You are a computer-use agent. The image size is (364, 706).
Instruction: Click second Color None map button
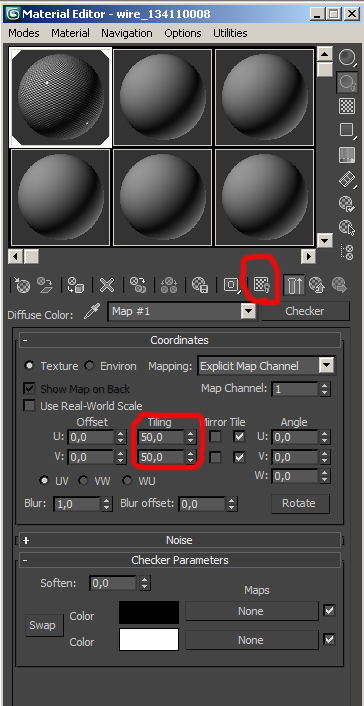pos(251,640)
